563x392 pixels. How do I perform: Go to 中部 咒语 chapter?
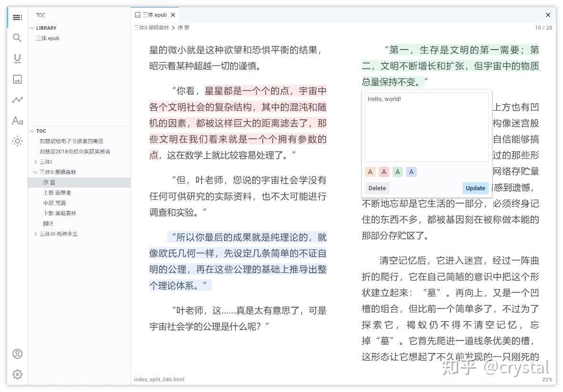54,203
